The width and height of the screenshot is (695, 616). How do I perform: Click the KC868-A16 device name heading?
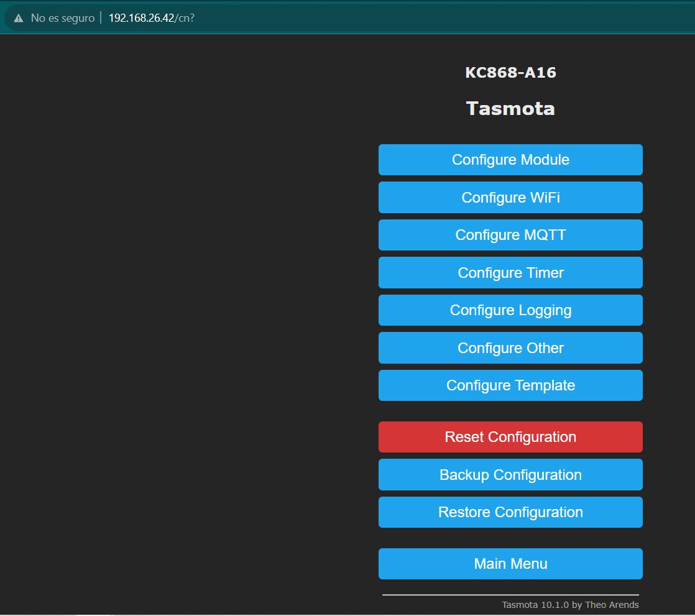[510, 73]
